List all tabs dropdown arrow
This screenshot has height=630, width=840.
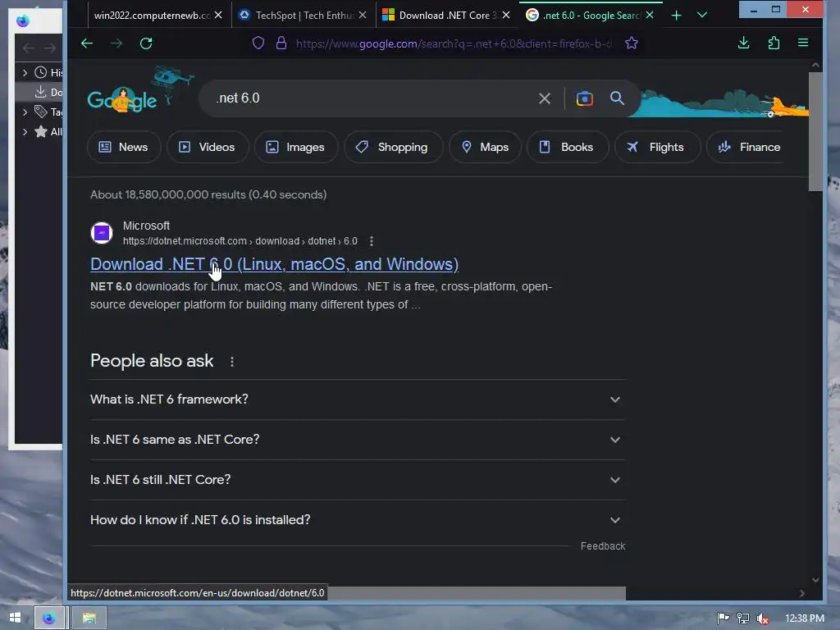pos(702,16)
